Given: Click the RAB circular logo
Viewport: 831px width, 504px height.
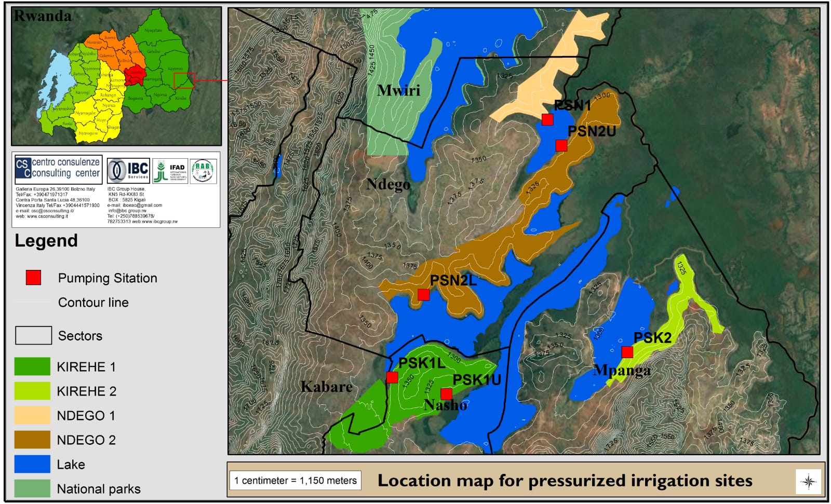Looking at the screenshot, I should [x=203, y=171].
